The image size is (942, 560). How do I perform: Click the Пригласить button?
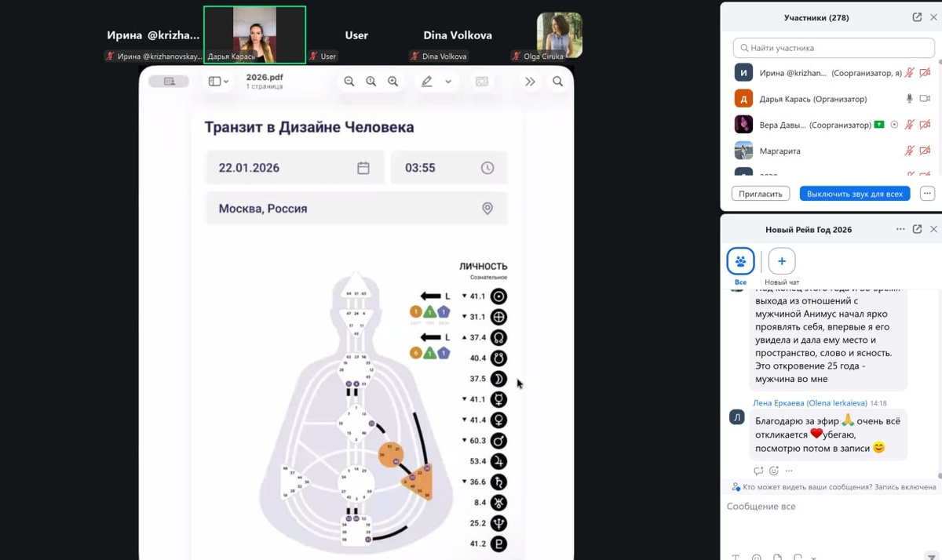point(761,194)
